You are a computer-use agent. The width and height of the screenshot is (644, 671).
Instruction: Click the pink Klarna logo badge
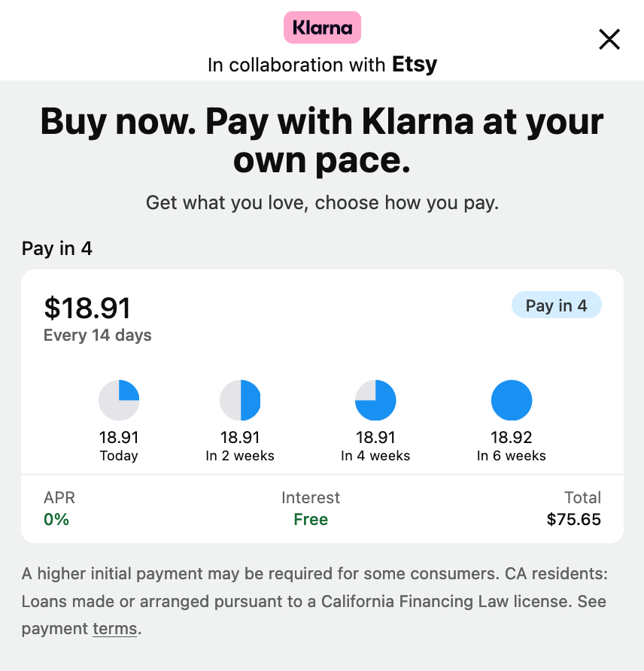click(x=322, y=27)
